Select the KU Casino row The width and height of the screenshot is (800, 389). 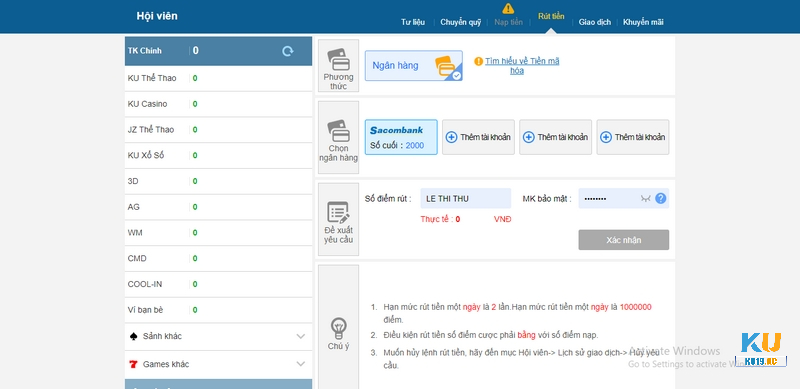(x=218, y=104)
